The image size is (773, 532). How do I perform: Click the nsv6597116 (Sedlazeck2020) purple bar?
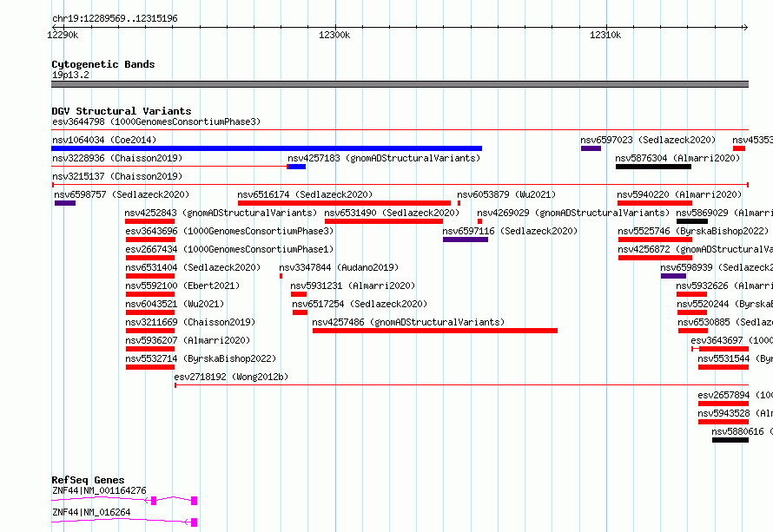(466, 240)
